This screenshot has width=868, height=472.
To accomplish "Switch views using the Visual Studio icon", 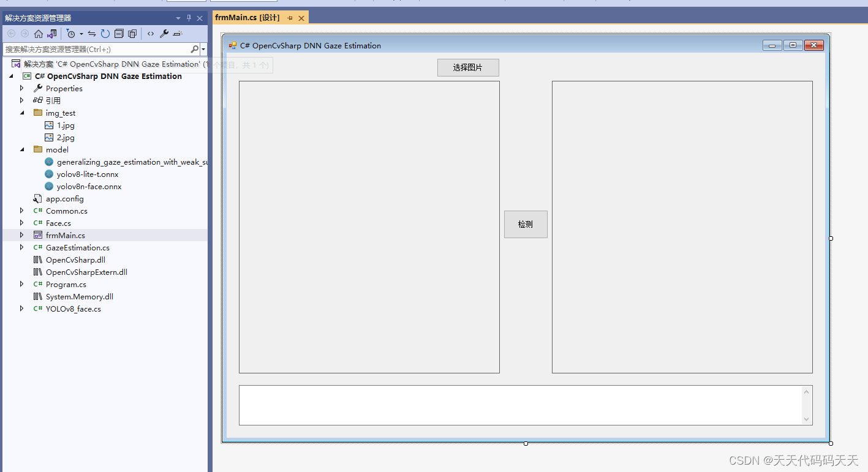I will pos(52,34).
